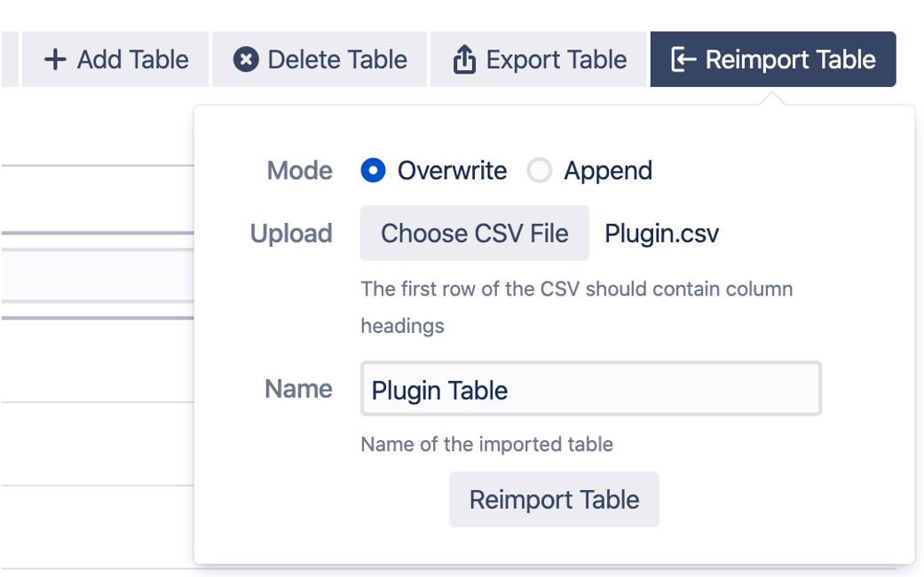
Task: Click the Export Table toolbar button
Action: tap(538, 59)
